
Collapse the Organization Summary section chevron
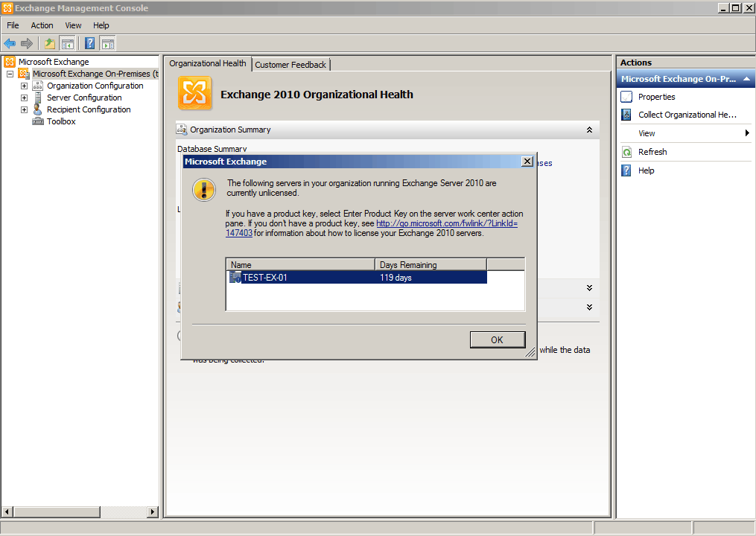[589, 130]
